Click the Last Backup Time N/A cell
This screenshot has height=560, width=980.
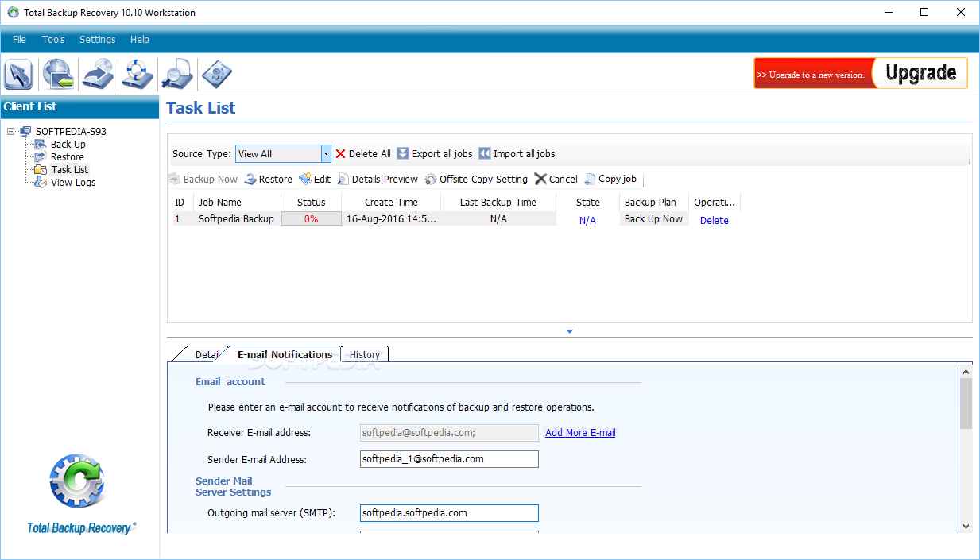(498, 219)
